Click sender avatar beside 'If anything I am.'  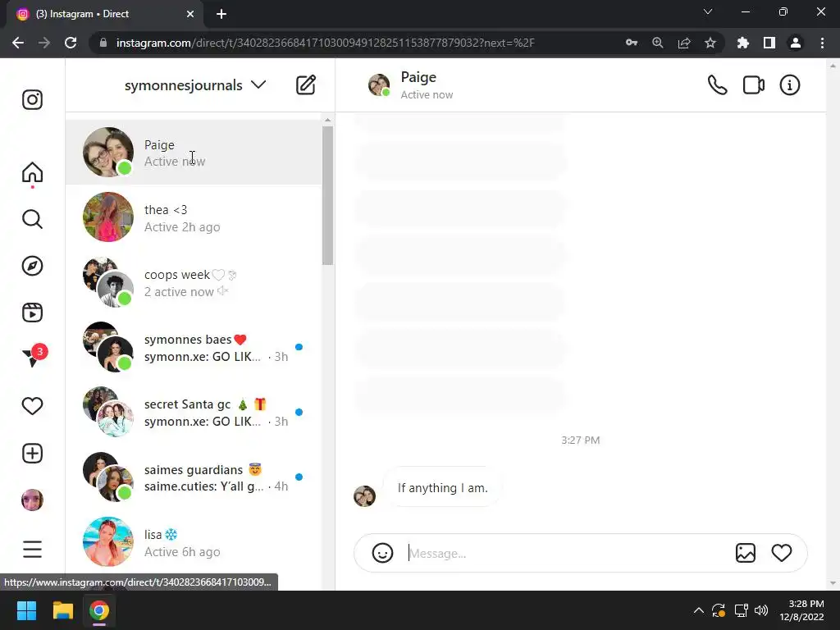point(364,496)
